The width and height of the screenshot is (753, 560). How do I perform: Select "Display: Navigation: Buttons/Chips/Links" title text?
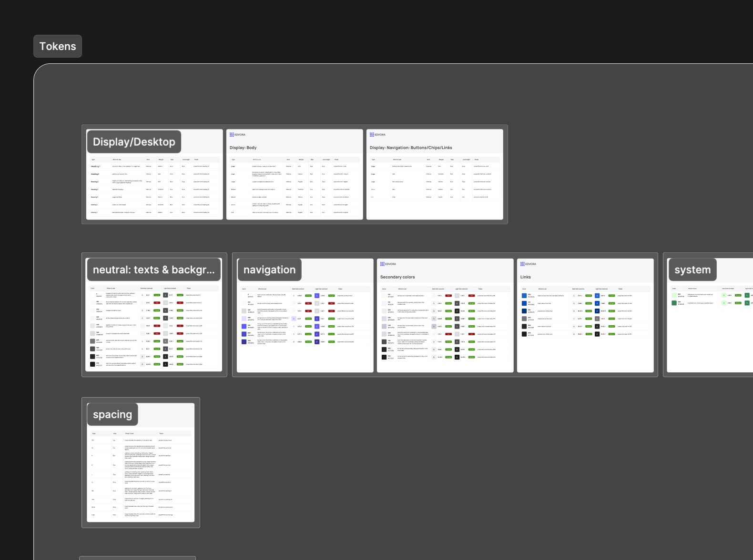pyautogui.click(x=411, y=148)
